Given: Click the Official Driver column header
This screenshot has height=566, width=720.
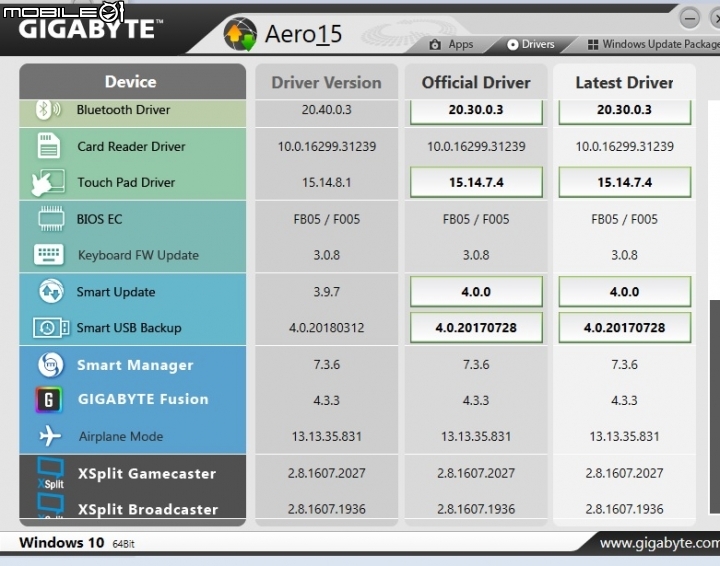Looking at the screenshot, I should [476, 82].
